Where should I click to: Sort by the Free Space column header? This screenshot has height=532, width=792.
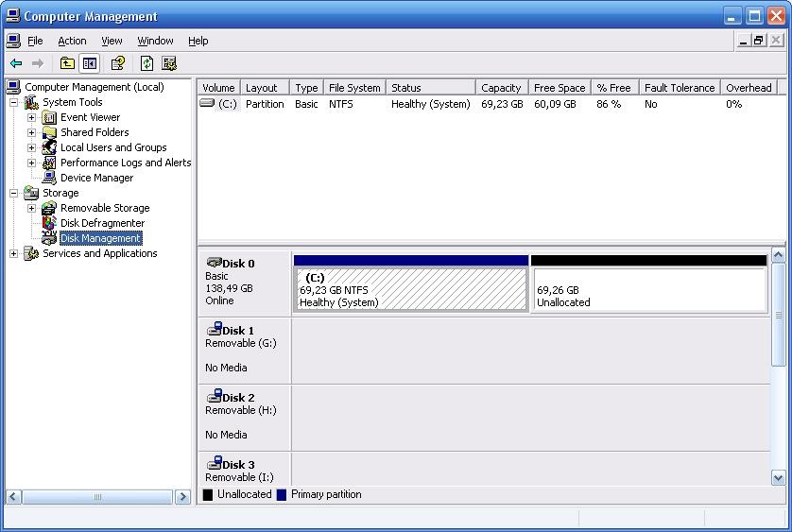tap(560, 88)
